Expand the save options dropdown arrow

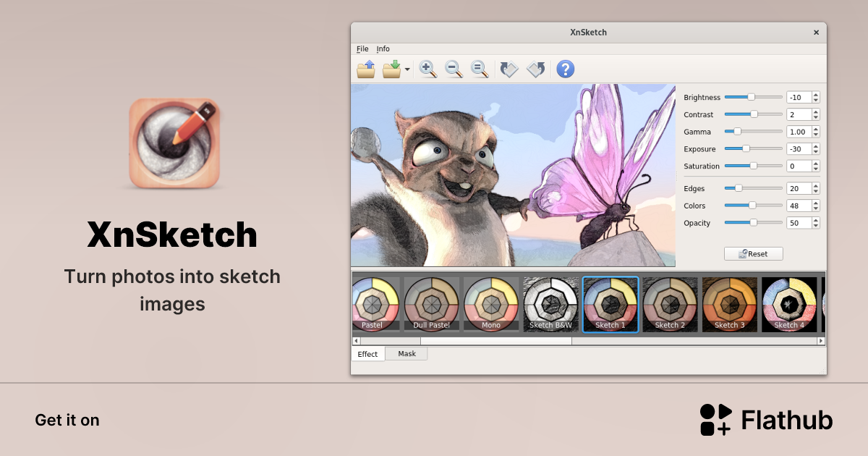pos(407,69)
